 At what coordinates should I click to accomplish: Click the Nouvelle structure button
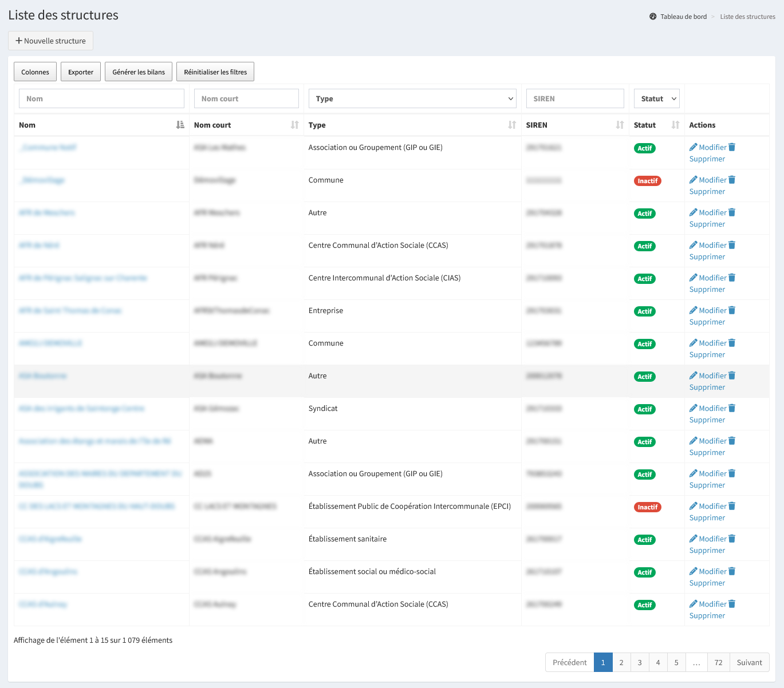pyautogui.click(x=50, y=41)
